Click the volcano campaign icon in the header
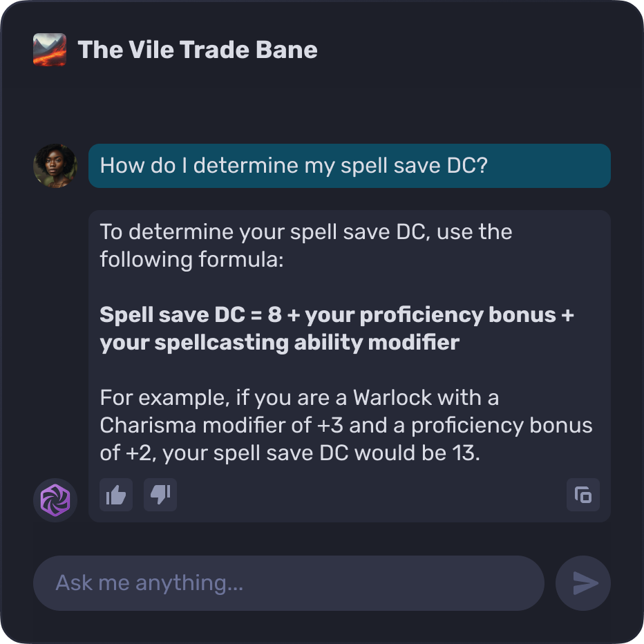644x644 pixels. click(50, 50)
